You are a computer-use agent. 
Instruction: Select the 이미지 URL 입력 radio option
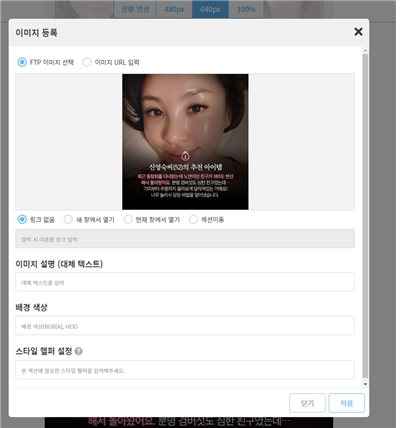(87, 62)
